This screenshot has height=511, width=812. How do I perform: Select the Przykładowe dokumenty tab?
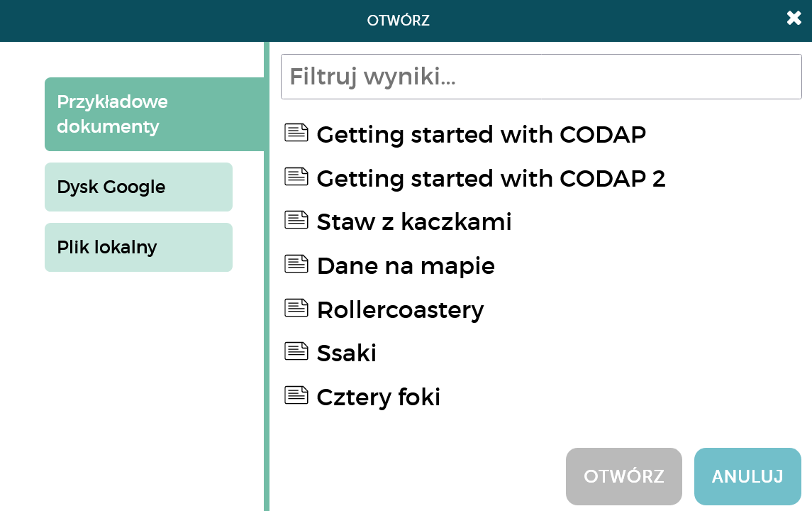pos(155,114)
